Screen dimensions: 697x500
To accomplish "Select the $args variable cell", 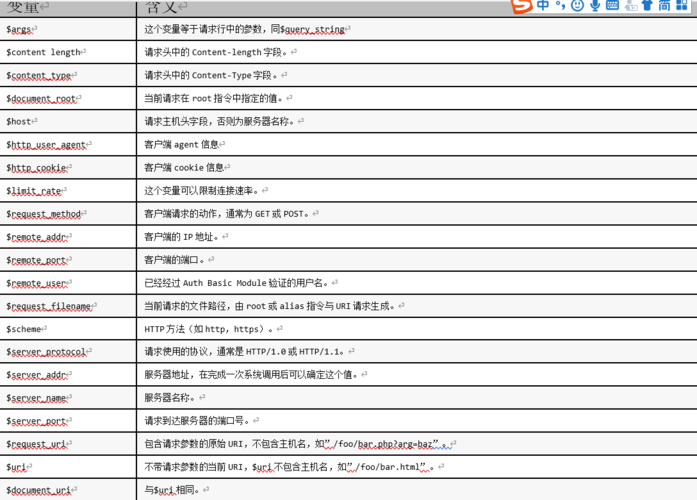I will pos(68,29).
